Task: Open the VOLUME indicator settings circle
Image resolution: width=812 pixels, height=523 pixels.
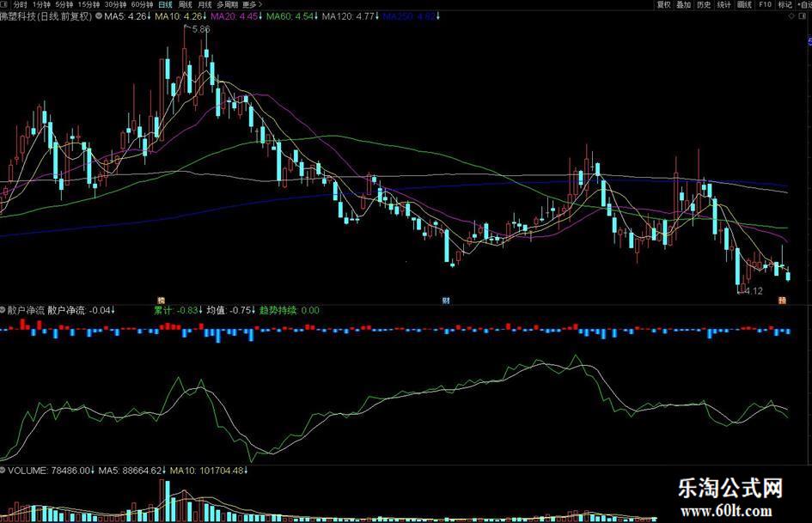Action: [x=3, y=470]
